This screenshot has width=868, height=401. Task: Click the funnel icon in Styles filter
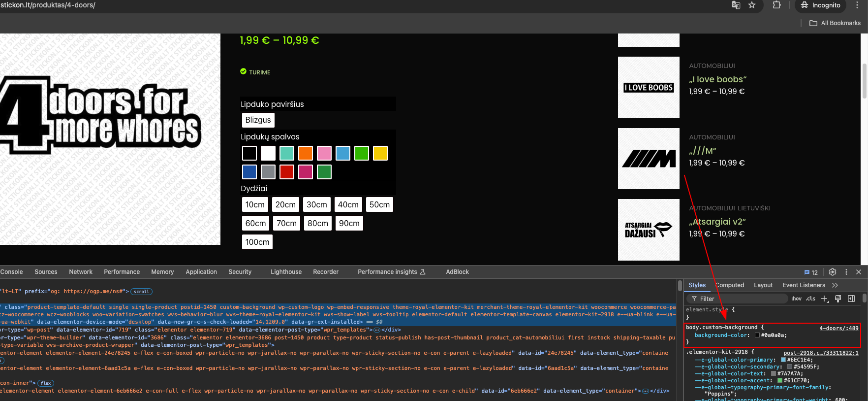click(x=694, y=299)
